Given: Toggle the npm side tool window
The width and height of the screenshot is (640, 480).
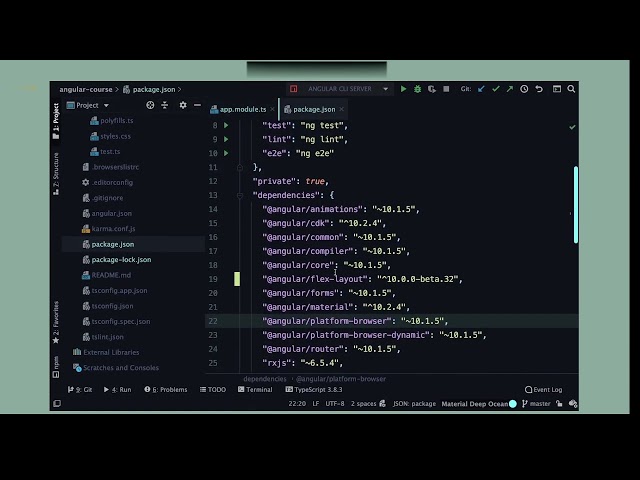Looking at the screenshot, I should (56, 367).
